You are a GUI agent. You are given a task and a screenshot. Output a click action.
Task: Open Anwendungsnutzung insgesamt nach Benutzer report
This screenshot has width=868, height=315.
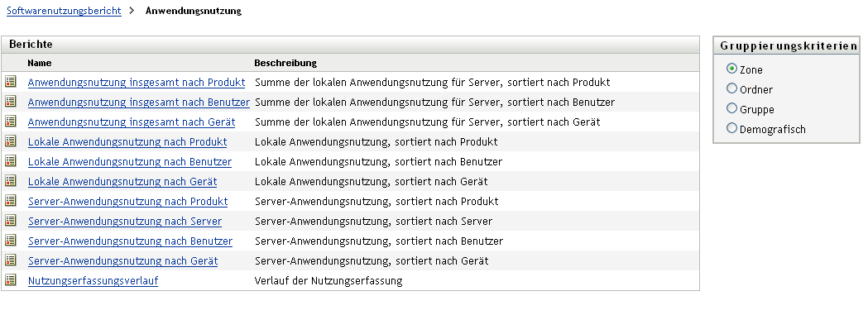pos(138,103)
